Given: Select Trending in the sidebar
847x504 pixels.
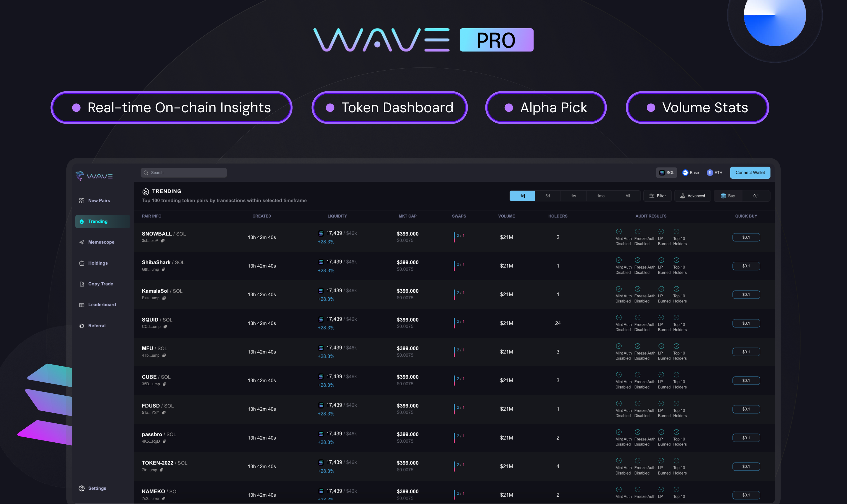Looking at the screenshot, I should (103, 221).
